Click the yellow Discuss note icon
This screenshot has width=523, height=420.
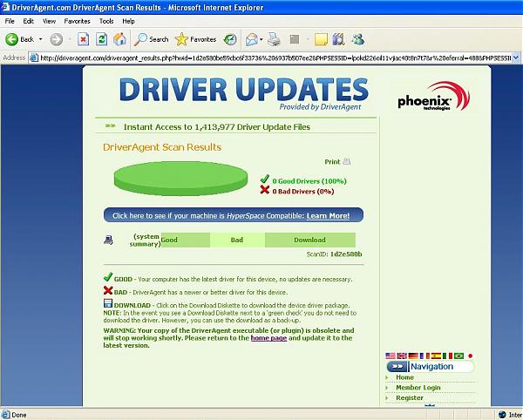coord(321,39)
